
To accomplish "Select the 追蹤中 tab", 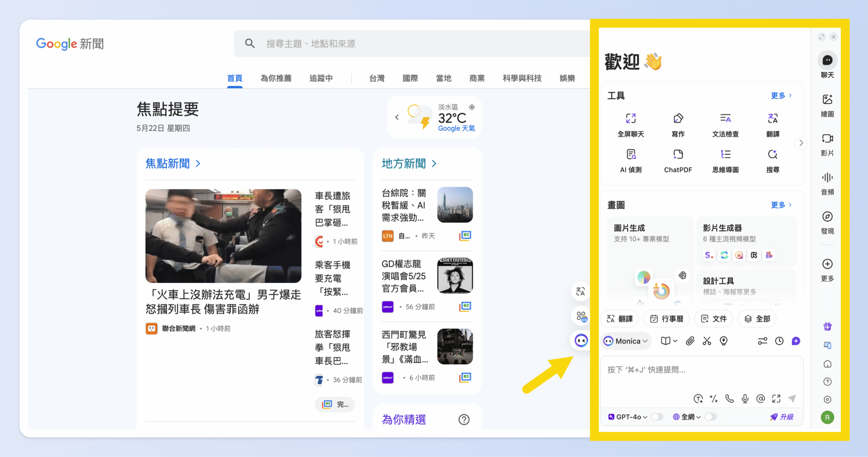I will 321,78.
